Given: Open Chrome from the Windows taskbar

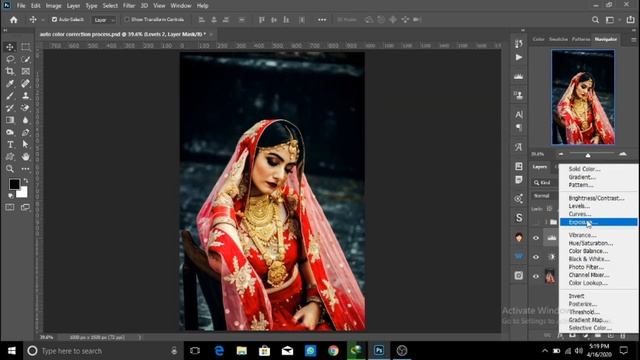Looking at the screenshot, I should pos(333,351).
